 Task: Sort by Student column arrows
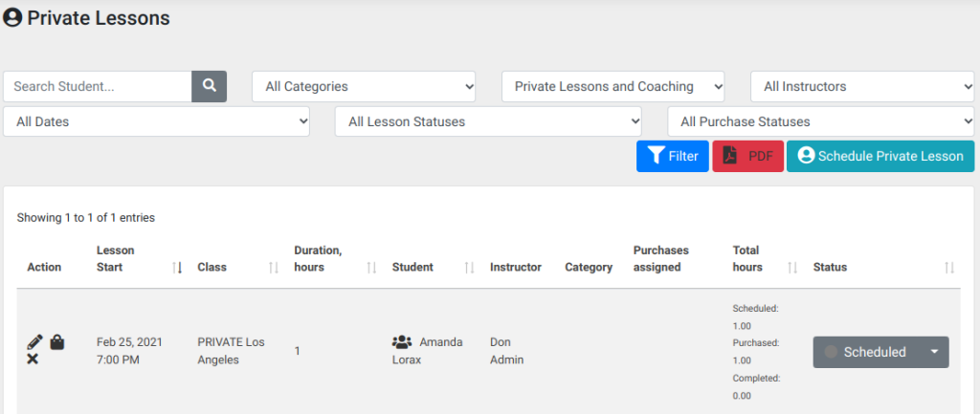[x=470, y=268]
